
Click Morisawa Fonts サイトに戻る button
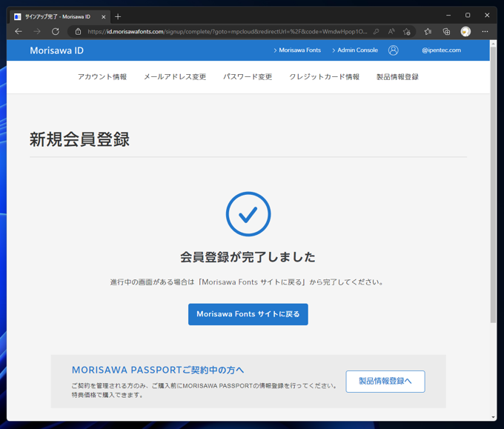pos(248,314)
